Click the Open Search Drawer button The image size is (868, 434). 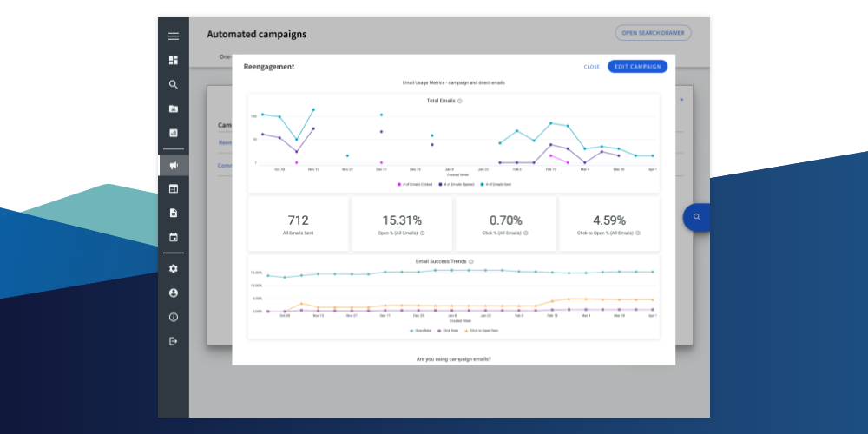[653, 33]
